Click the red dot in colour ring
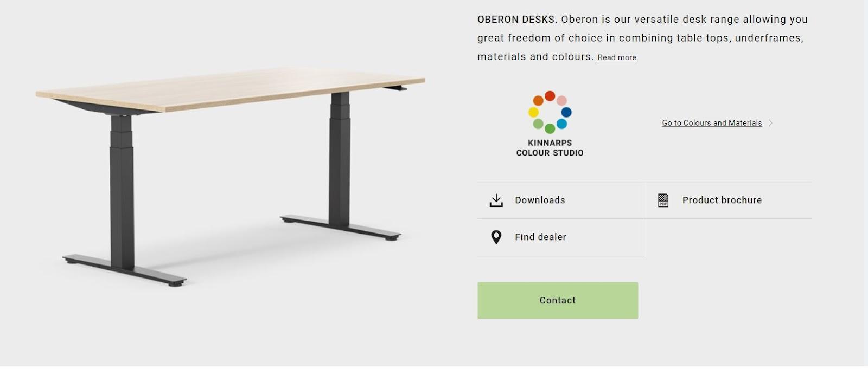 pos(550,96)
